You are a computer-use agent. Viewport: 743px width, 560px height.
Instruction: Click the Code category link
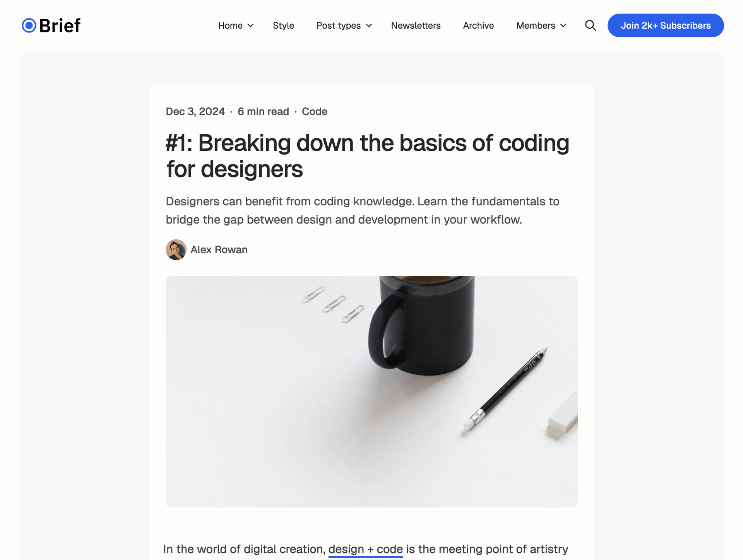(x=314, y=111)
